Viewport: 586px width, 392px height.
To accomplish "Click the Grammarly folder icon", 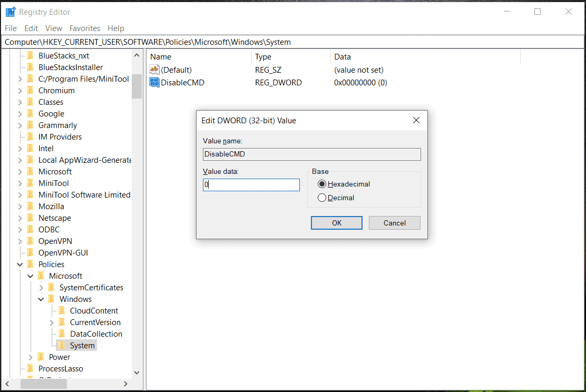I will 31,125.
